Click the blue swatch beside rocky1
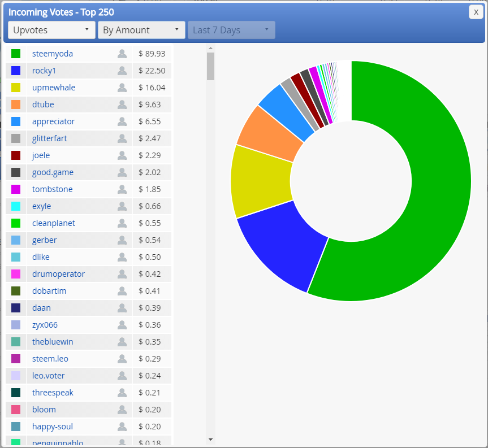The image size is (488, 448). pos(16,71)
